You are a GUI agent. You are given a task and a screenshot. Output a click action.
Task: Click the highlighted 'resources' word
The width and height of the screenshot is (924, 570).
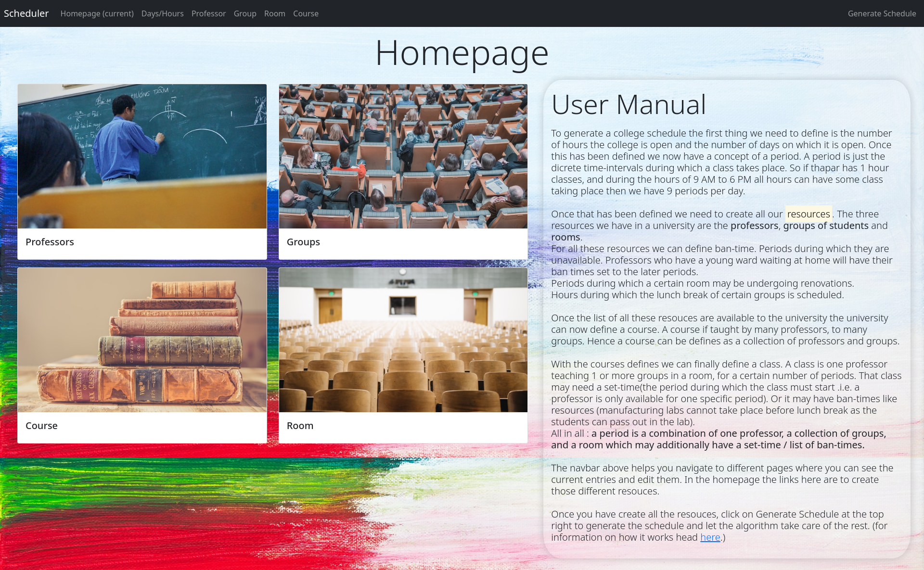click(x=808, y=214)
